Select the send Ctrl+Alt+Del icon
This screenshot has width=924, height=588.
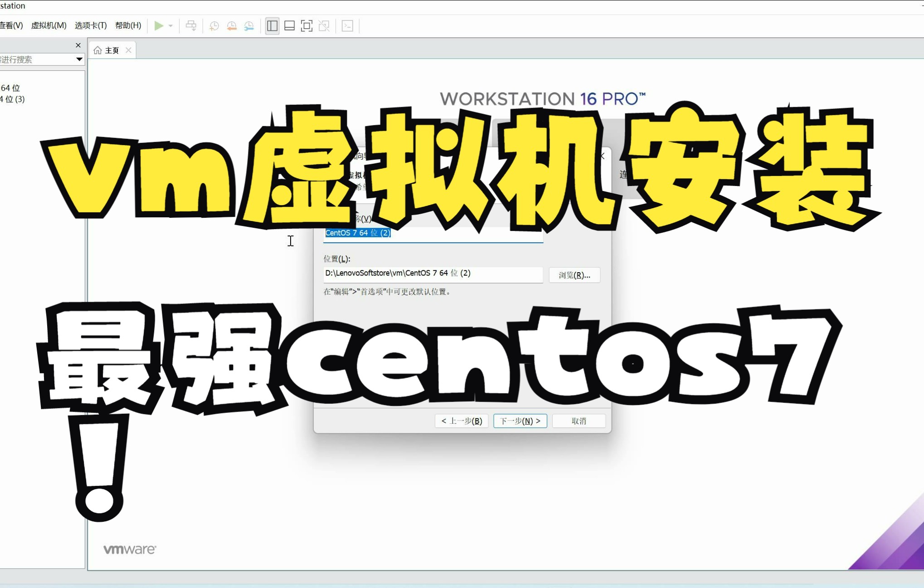[x=191, y=25]
